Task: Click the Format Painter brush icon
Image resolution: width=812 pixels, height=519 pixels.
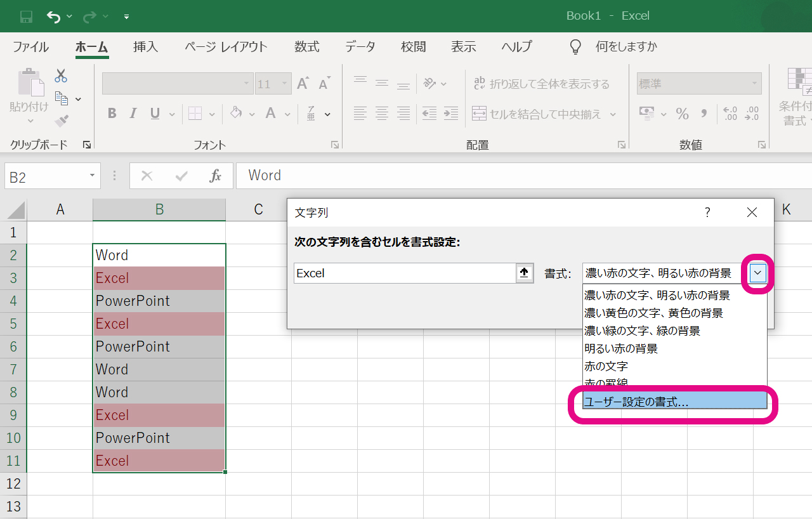Action: [x=62, y=121]
